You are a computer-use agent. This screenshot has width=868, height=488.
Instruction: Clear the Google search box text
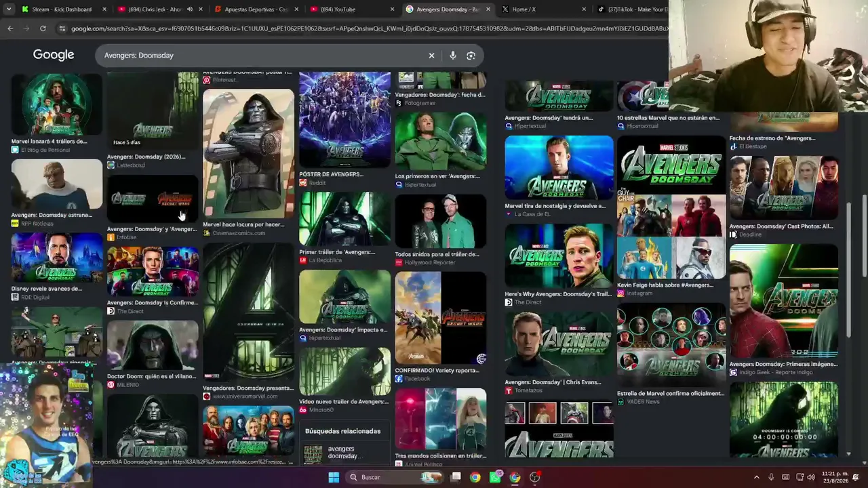(x=431, y=56)
